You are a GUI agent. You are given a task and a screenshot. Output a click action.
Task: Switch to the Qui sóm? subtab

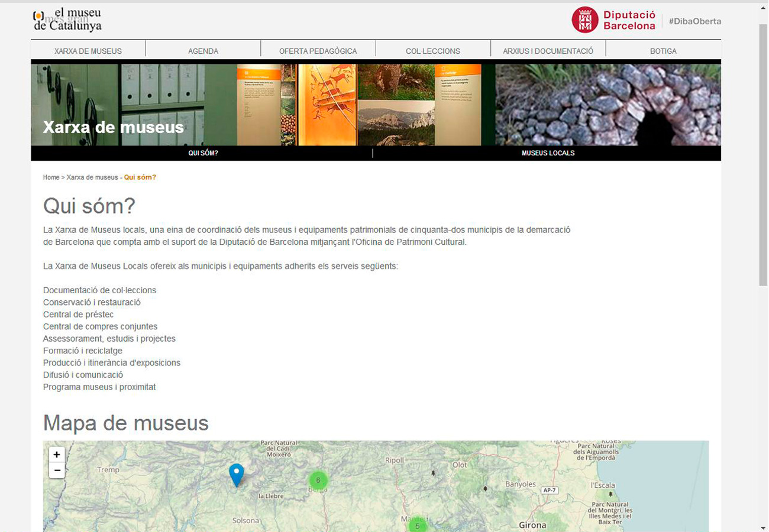(203, 153)
